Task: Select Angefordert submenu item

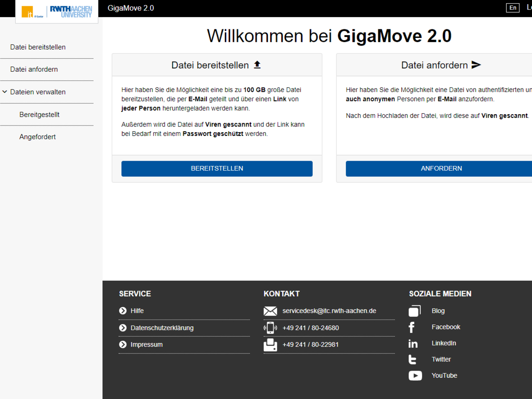Action: [37, 137]
